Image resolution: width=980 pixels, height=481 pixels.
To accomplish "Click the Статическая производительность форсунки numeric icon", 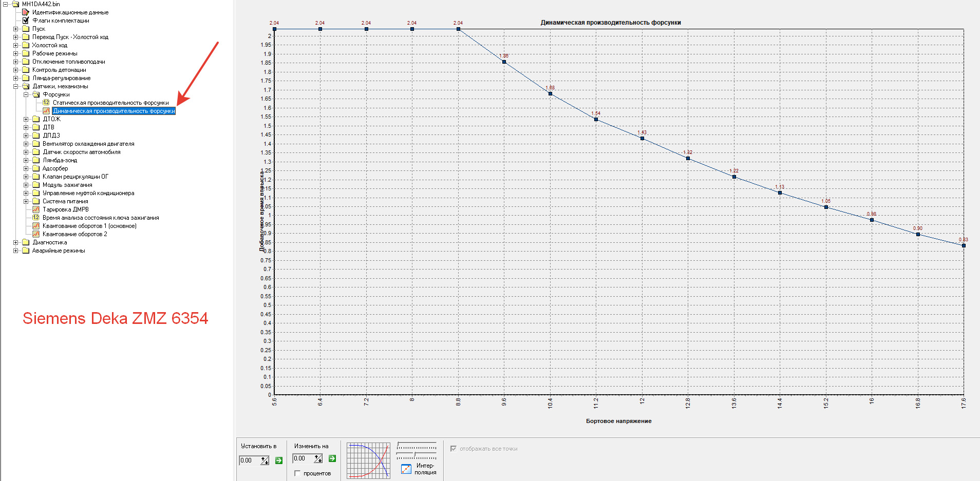I will click(x=46, y=103).
